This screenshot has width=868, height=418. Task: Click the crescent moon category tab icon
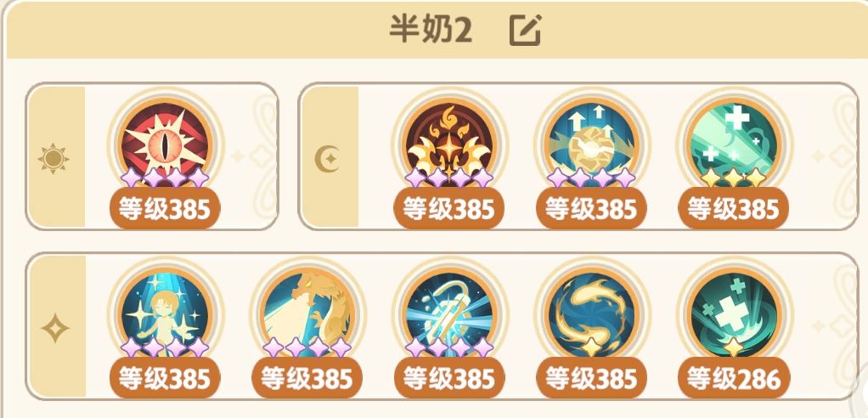327,159
